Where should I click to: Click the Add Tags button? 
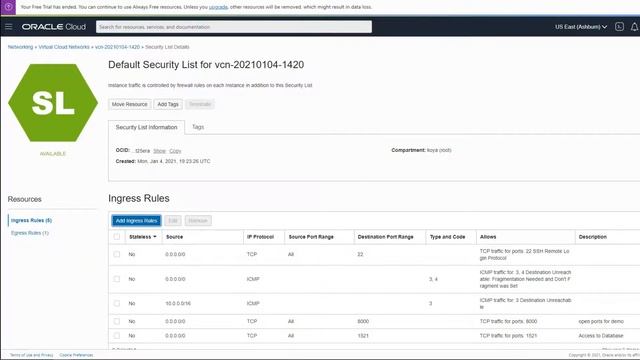[x=168, y=104]
